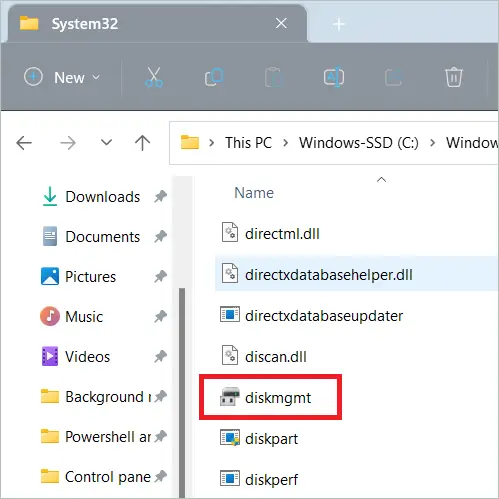499x499 pixels.
Task: Click folder icon in address bar
Action: (190, 143)
